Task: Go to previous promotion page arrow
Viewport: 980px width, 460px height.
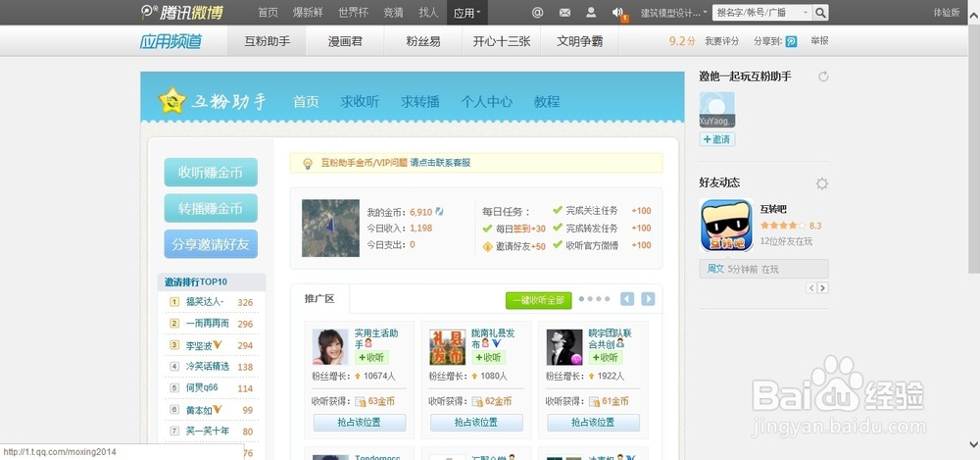Action: 627,299
